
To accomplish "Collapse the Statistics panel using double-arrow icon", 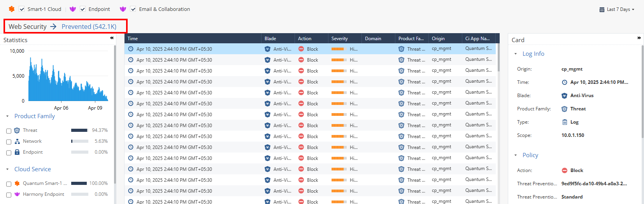I will [x=112, y=38].
